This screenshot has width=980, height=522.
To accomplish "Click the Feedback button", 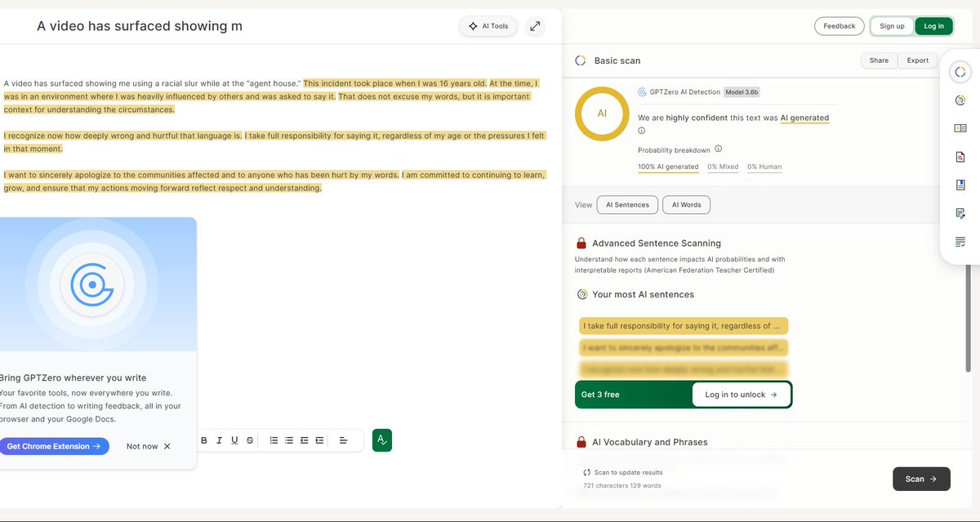I will [839, 26].
